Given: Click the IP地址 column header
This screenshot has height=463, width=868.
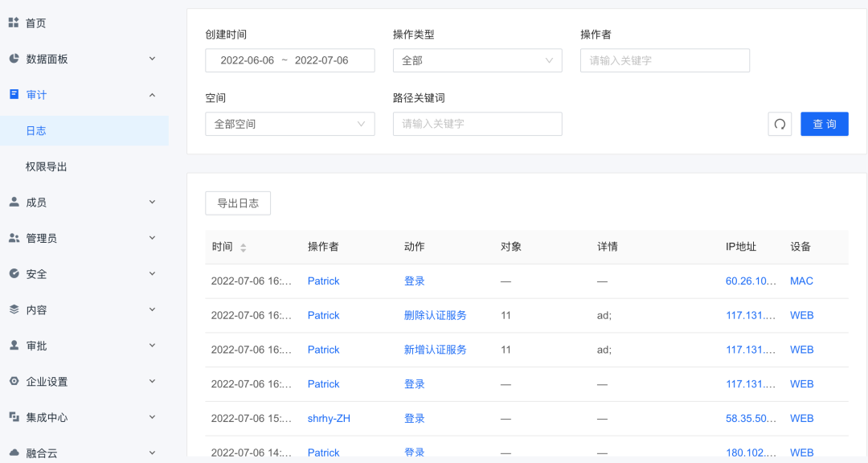Looking at the screenshot, I should (x=741, y=247).
